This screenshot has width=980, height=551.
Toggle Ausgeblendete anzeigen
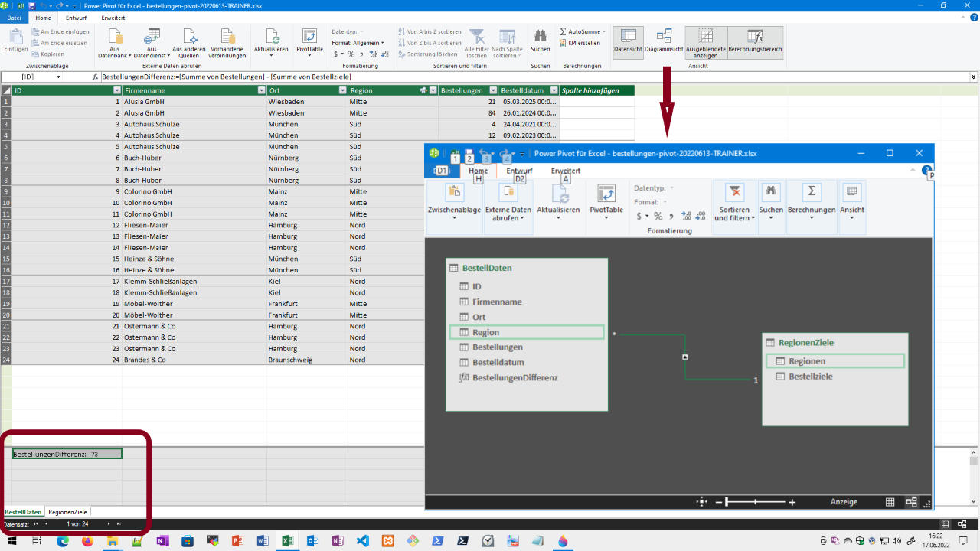point(706,44)
